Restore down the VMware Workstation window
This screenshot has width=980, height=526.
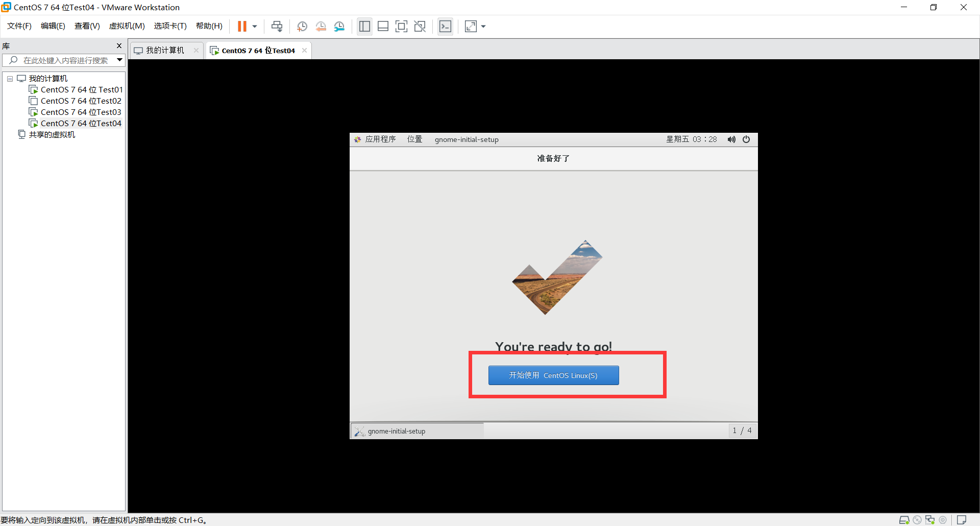(x=934, y=7)
